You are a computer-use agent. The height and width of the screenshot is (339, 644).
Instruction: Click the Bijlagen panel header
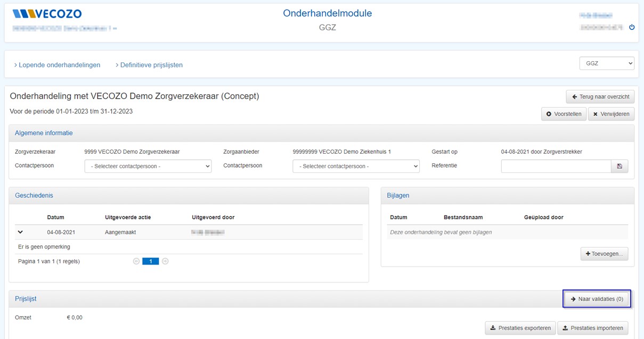[x=508, y=195]
